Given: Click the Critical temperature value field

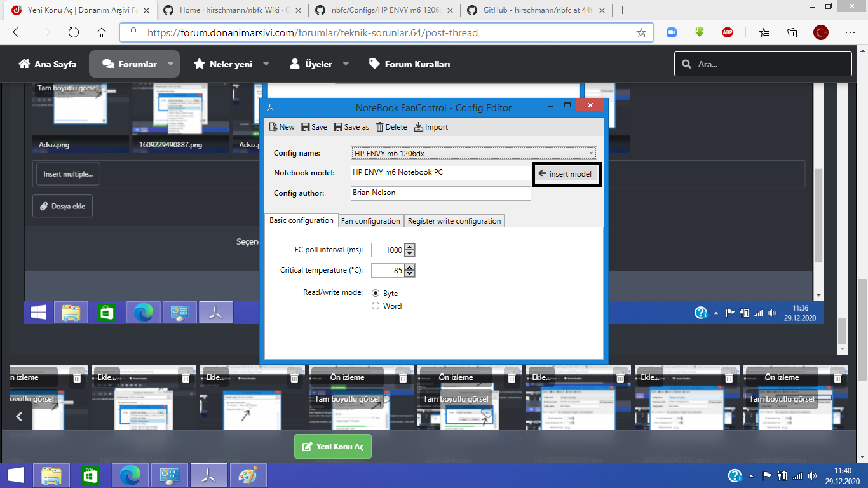Looking at the screenshot, I should pyautogui.click(x=388, y=271).
